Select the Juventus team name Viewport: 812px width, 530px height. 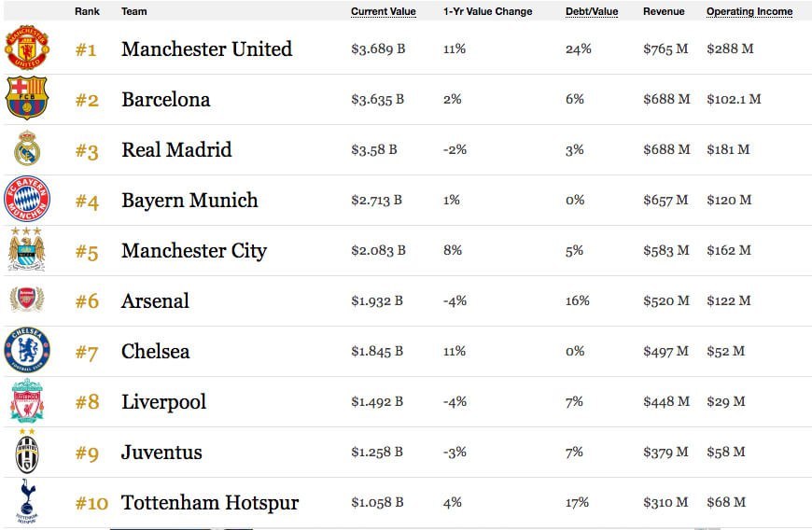tap(161, 453)
